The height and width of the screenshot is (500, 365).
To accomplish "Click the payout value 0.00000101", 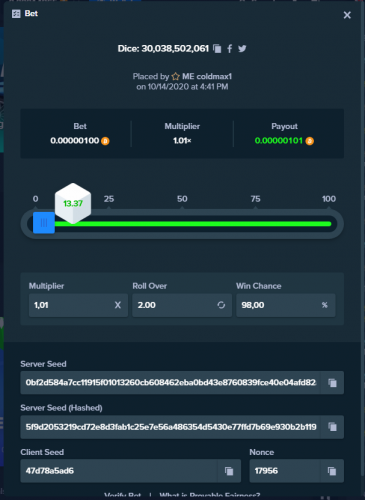I will tap(279, 141).
